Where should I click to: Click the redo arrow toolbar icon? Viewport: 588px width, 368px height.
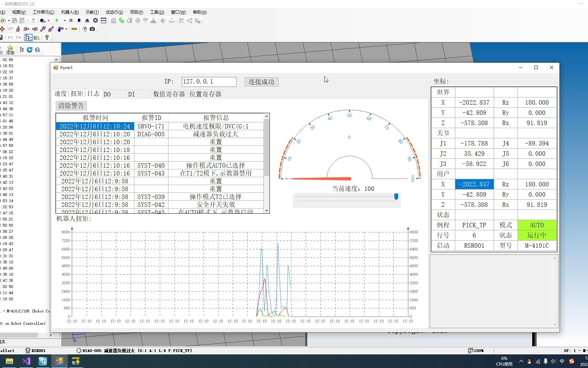coord(18,37)
